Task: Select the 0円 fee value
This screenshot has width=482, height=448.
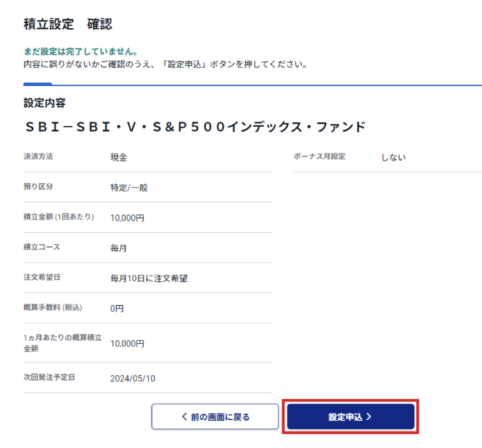Action: click(117, 309)
